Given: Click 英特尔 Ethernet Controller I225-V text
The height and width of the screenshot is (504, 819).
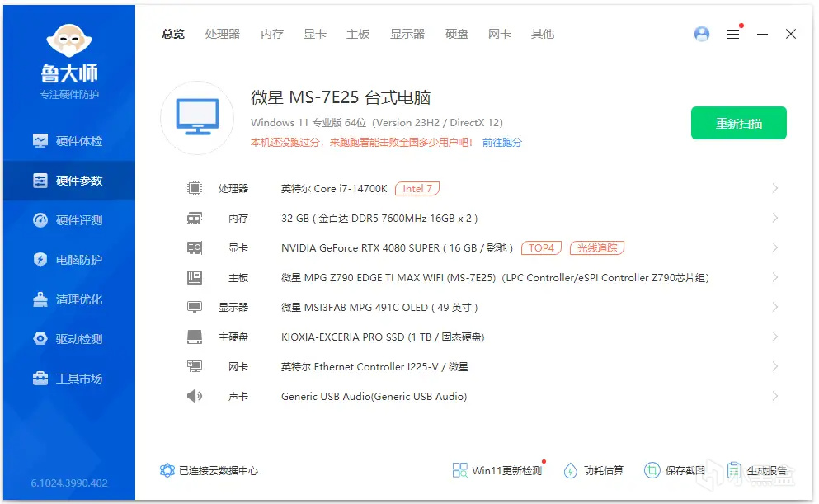Looking at the screenshot, I should pos(374,367).
